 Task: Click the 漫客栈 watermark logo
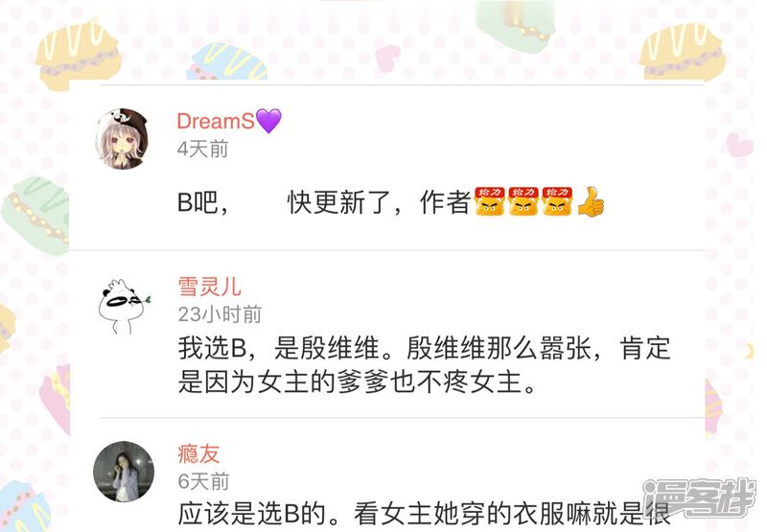click(699, 497)
